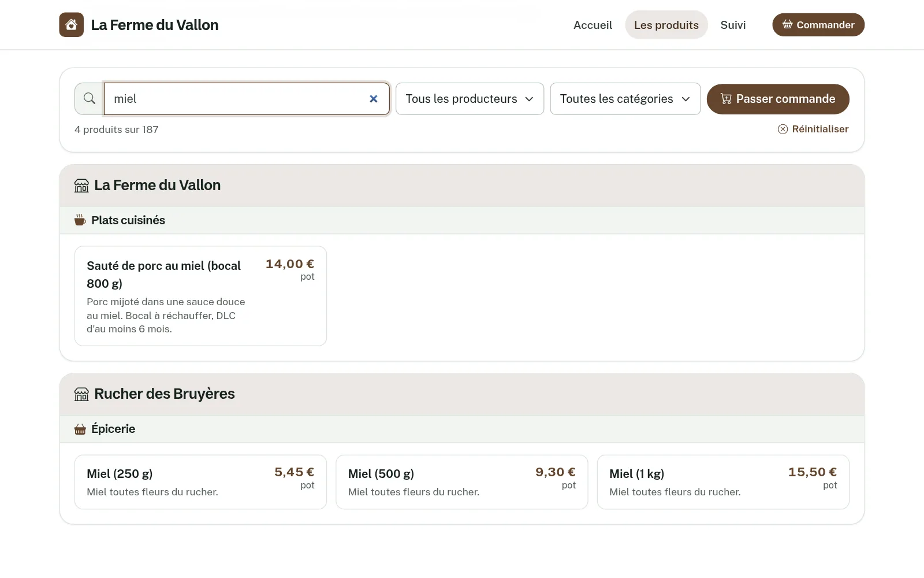Open the Suivi nav item
Image resolution: width=924 pixels, height=578 pixels.
(x=733, y=25)
